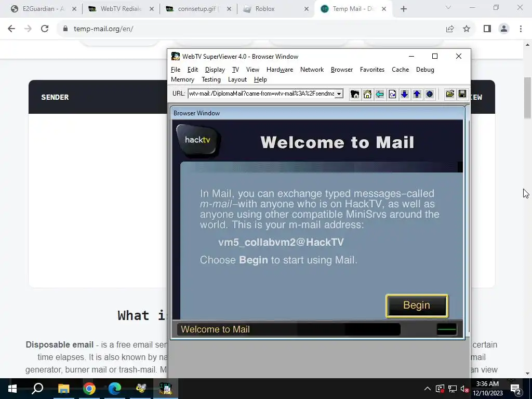
Task: Click the floppy disk save icon
Action: coord(462,94)
